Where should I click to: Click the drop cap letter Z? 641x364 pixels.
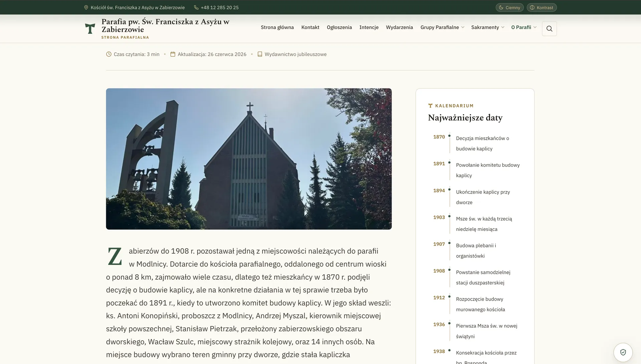click(115, 257)
